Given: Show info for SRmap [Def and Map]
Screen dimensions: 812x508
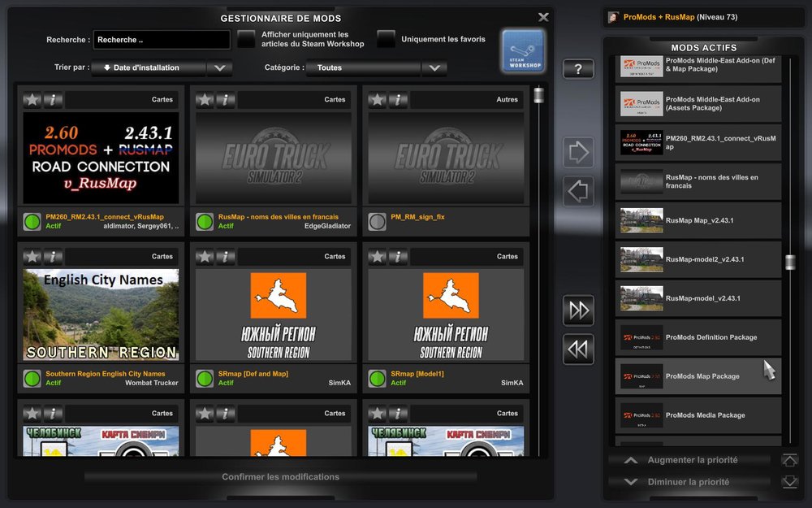Looking at the screenshot, I should point(225,257).
